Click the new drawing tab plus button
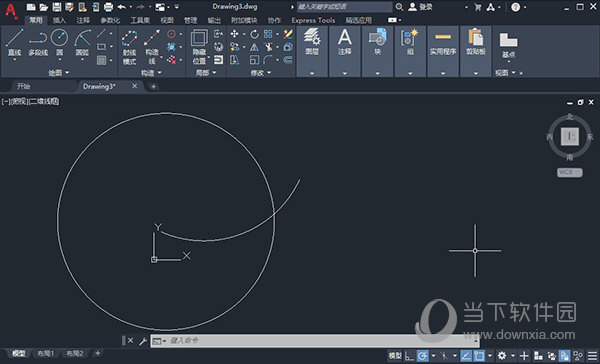 coord(153,87)
